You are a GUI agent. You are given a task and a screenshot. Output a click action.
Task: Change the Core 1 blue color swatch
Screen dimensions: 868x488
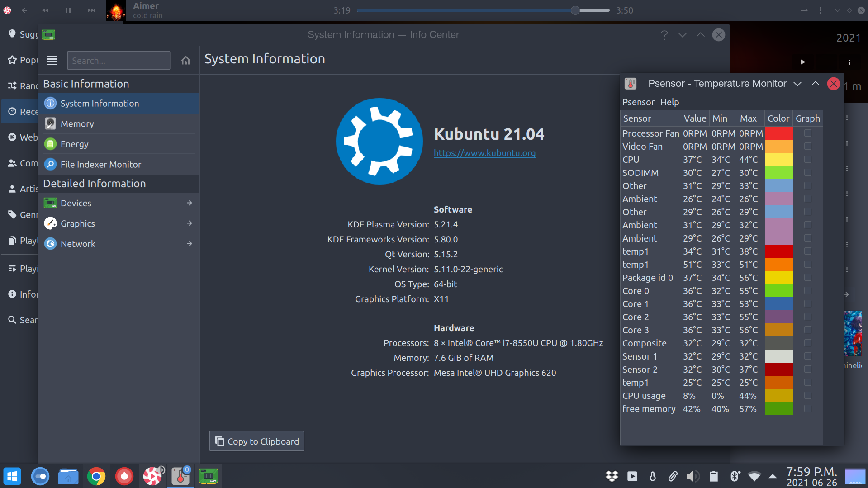778,303
